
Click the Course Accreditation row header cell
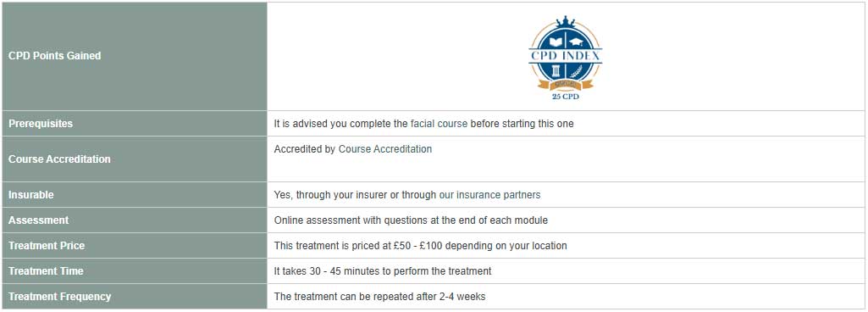click(135, 159)
